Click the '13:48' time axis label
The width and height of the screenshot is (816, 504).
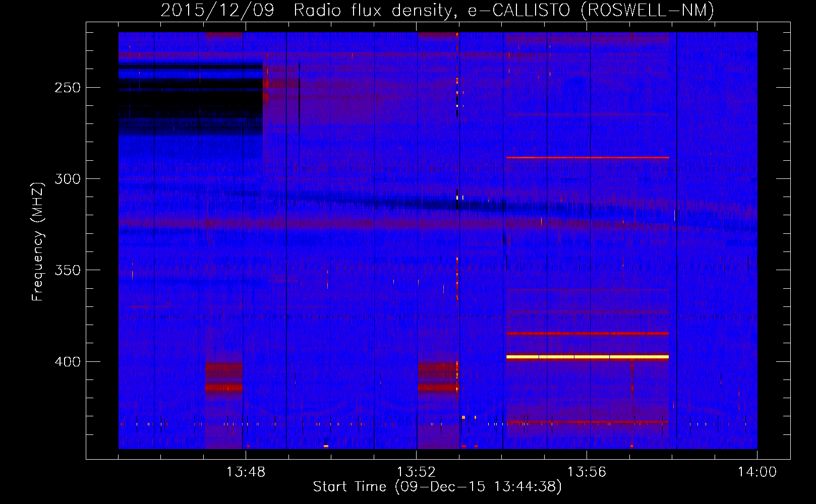pos(246,472)
